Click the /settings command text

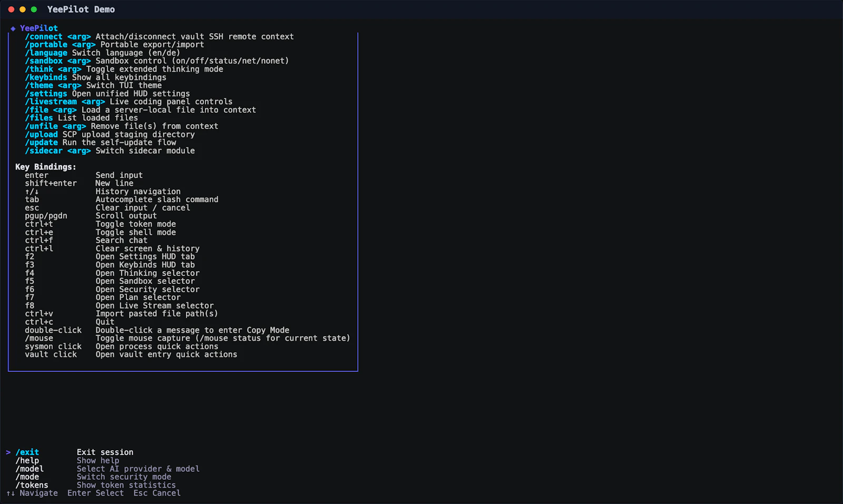(46, 94)
